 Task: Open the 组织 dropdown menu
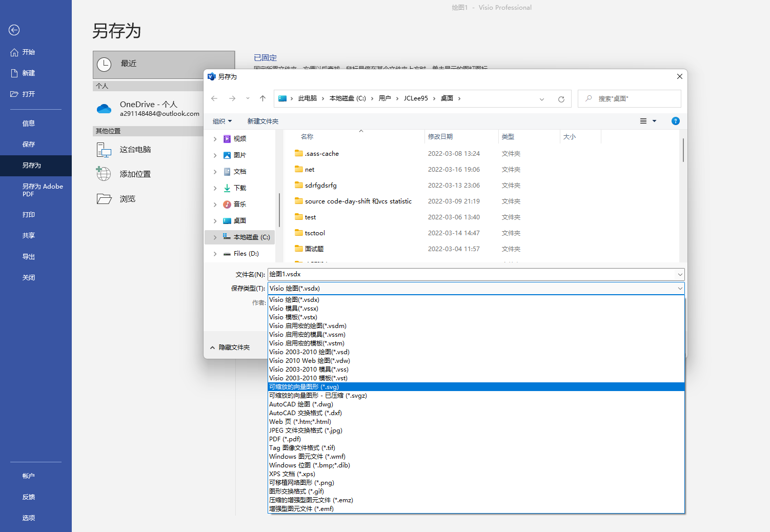222,121
